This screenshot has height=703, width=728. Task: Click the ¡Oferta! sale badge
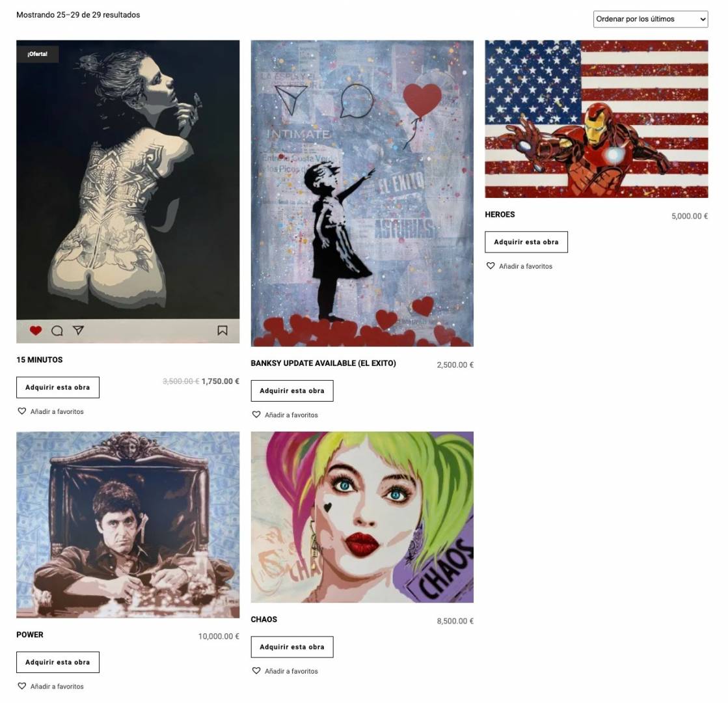[x=37, y=54]
